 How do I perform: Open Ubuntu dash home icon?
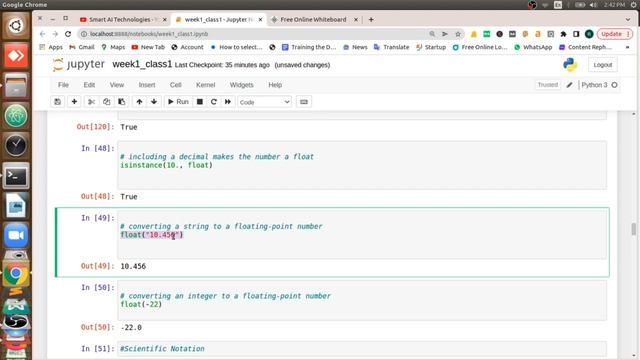click(x=16, y=26)
